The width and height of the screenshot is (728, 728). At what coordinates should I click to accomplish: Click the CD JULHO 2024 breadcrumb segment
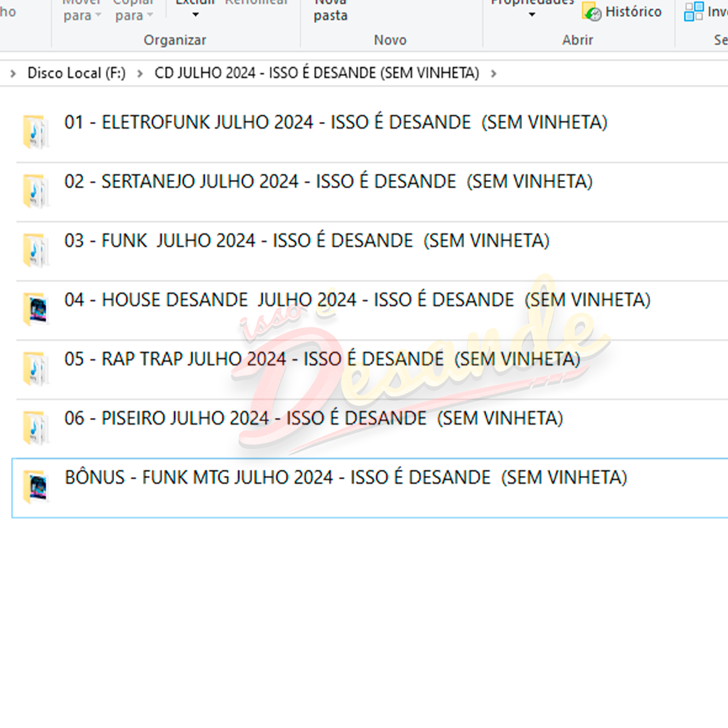tap(316, 73)
